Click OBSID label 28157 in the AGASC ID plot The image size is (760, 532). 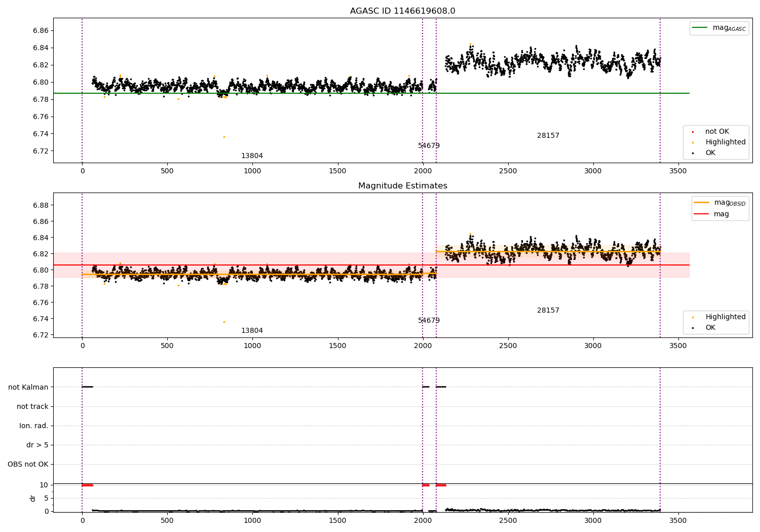point(548,136)
